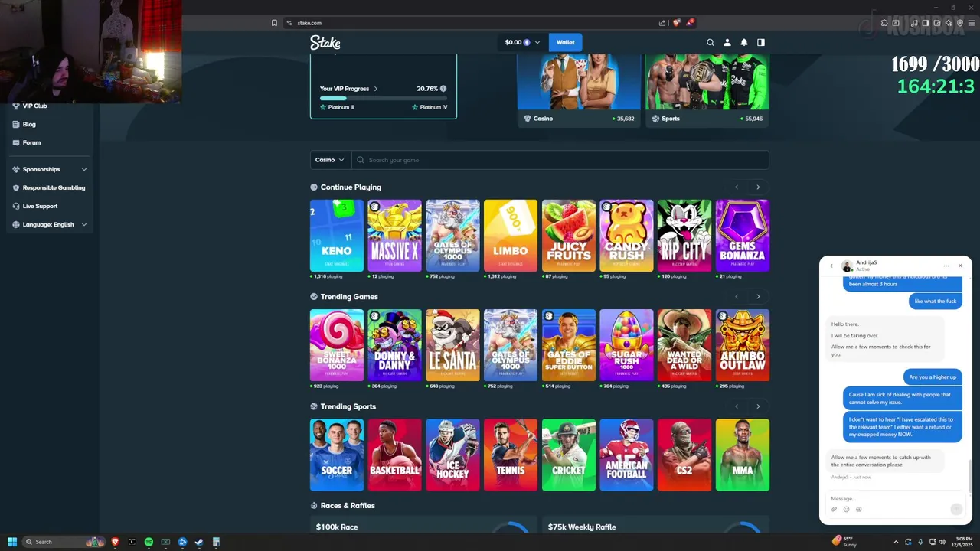Open the Rip City game thumbnail
This screenshot has height=551, width=980.
point(684,236)
